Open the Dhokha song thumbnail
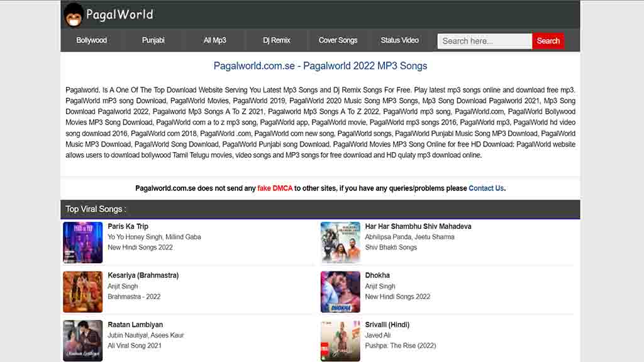This screenshot has height=362, width=644. pyautogui.click(x=340, y=292)
